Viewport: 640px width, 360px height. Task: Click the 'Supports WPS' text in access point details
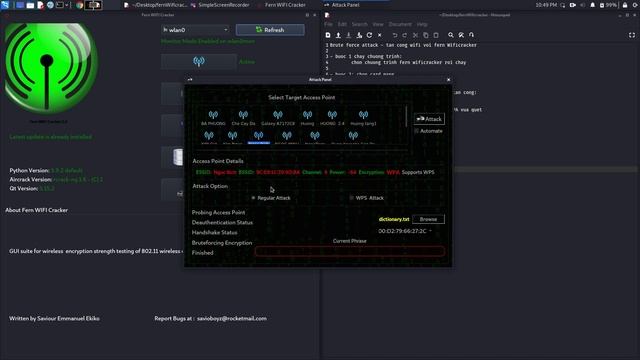tap(418, 172)
